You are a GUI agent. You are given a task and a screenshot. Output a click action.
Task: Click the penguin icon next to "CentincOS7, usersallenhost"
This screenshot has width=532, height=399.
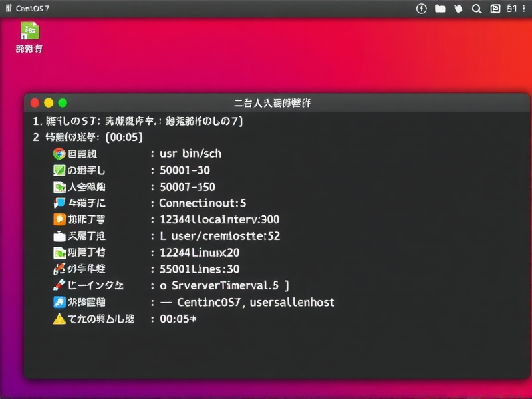coord(59,303)
